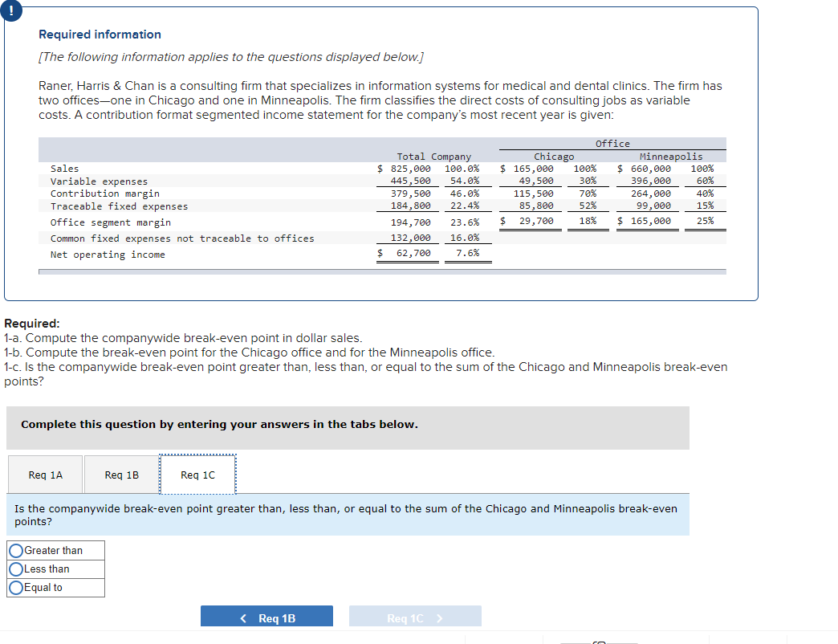Click Common fixed expenses not traceable label
Viewport: 838px width, 644px height.
point(182,238)
